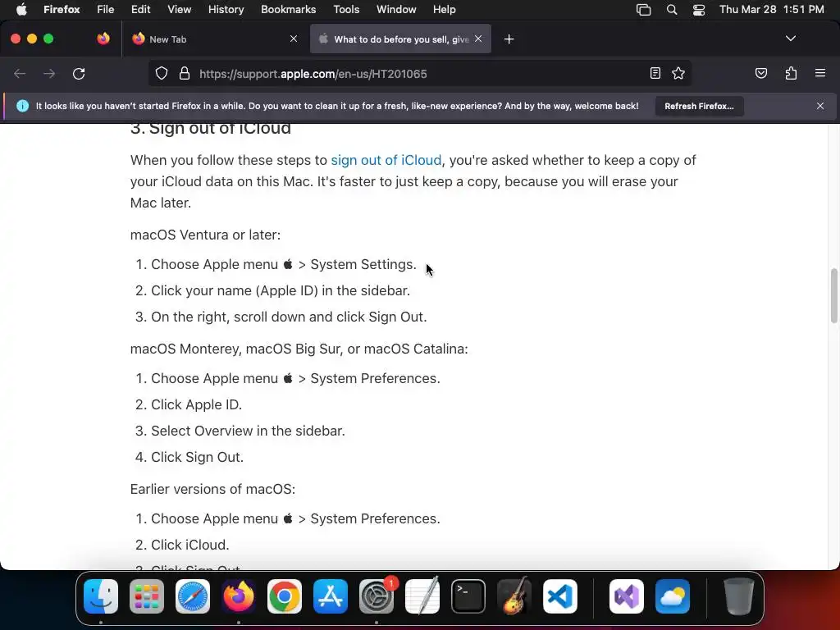The image size is (840, 630).
Task: Click the date and time clock
Action: (x=771, y=9)
